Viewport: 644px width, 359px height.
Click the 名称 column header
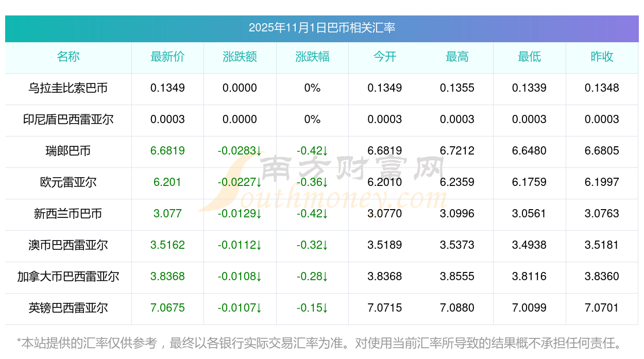[68, 57]
